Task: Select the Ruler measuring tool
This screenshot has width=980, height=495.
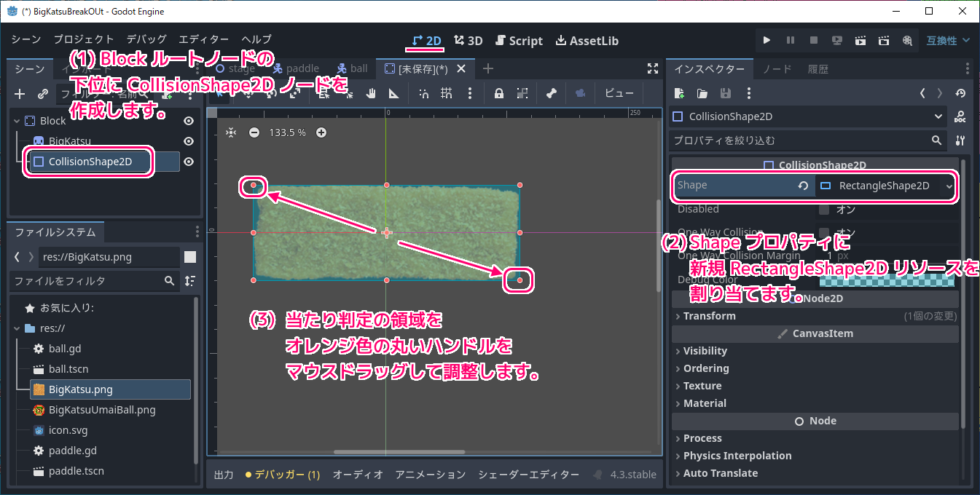Action: (x=393, y=93)
